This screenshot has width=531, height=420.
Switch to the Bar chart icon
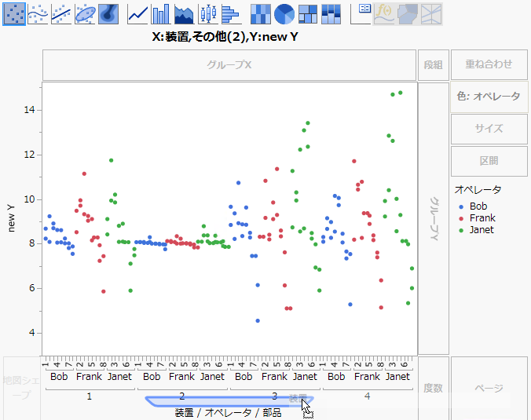(161, 13)
